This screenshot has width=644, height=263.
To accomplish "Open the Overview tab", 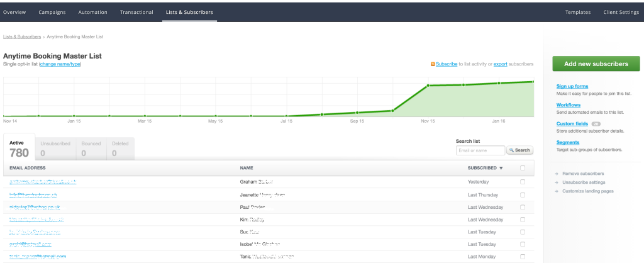I will coord(14,13).
